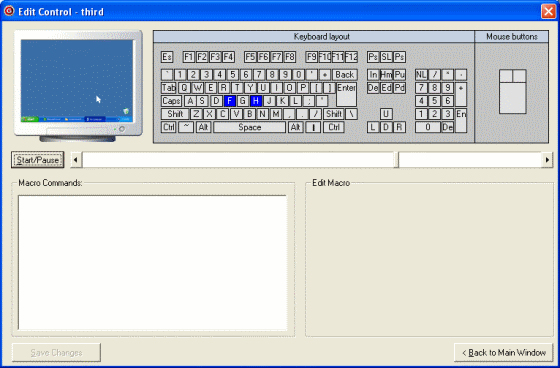Click the right mouse button in the Mouse buttons diagram
Image resolution: width=560 pixels, height=368 pixels.
(519, 76)
